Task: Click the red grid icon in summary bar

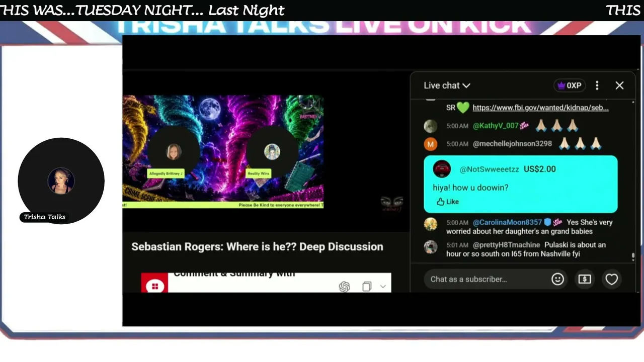Action: coord(155,286)
